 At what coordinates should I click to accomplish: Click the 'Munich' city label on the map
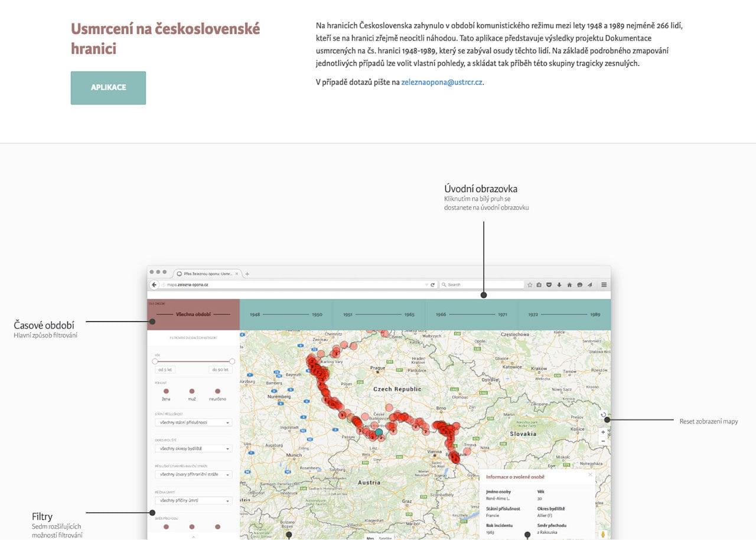pos(294,455)
